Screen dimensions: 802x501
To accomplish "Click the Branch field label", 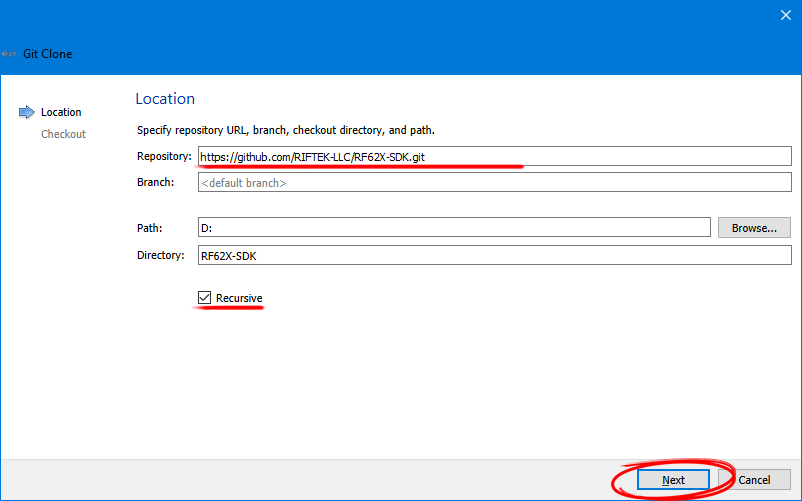I will (156, 183).
